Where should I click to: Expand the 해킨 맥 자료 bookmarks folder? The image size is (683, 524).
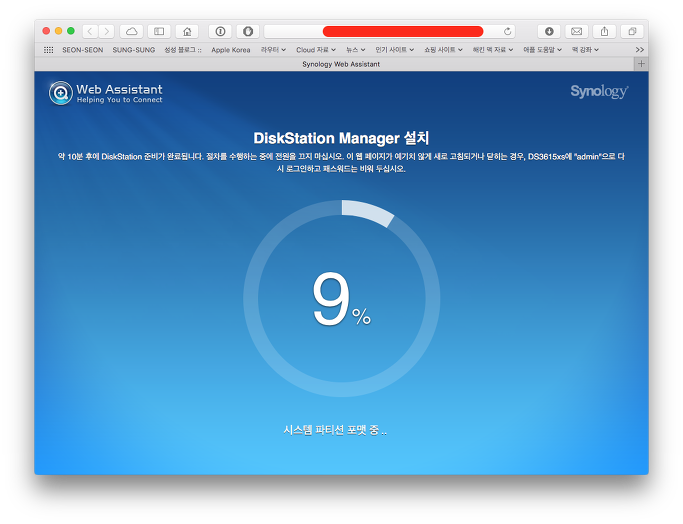[493, 50]
